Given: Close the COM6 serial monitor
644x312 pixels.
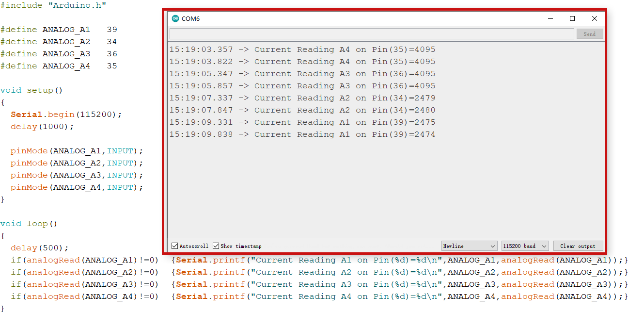Looking at the screenshot, I should coord(595,19).
